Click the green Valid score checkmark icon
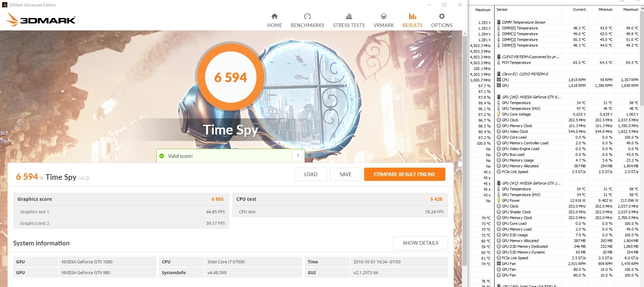644x287 pixels. pyautogui.click(x=162, y=156)
